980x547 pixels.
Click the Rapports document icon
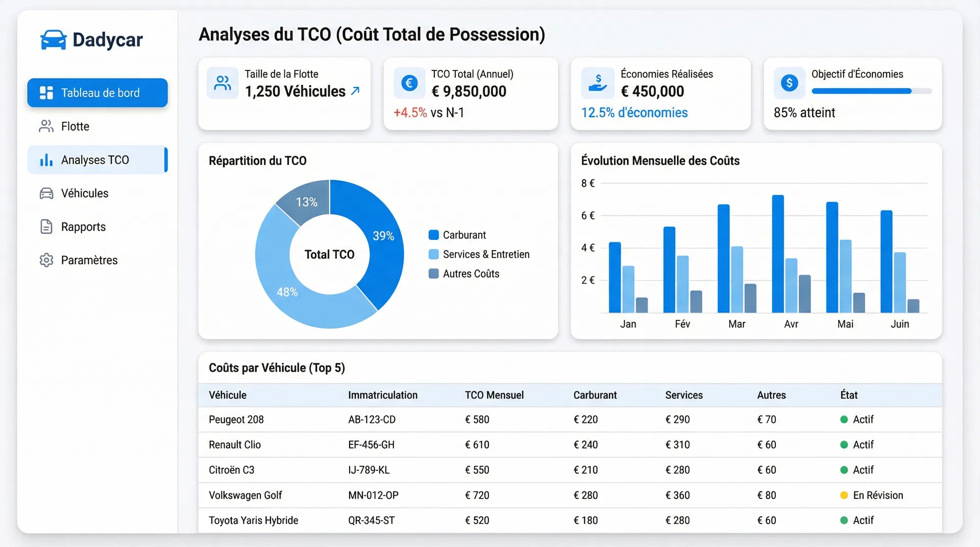(x=46, y=227)
